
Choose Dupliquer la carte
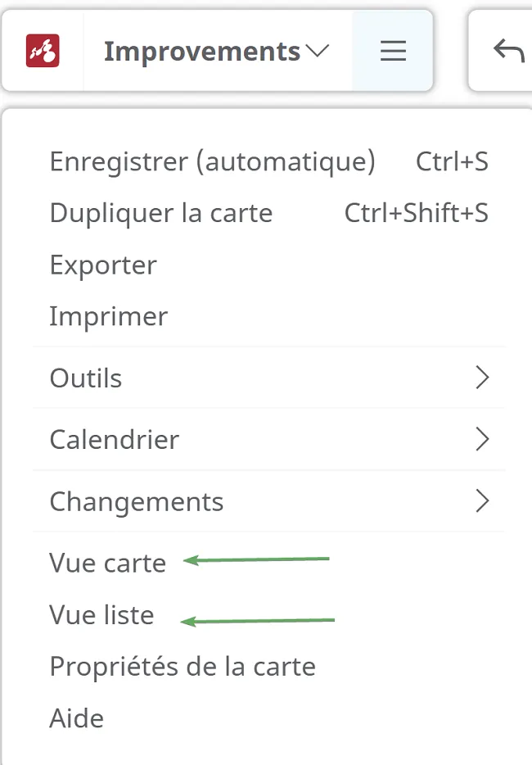(x=268, y=213)
